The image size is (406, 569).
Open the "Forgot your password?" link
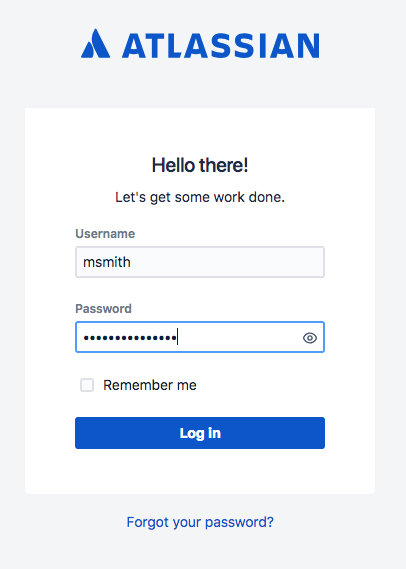click(200, 522)
